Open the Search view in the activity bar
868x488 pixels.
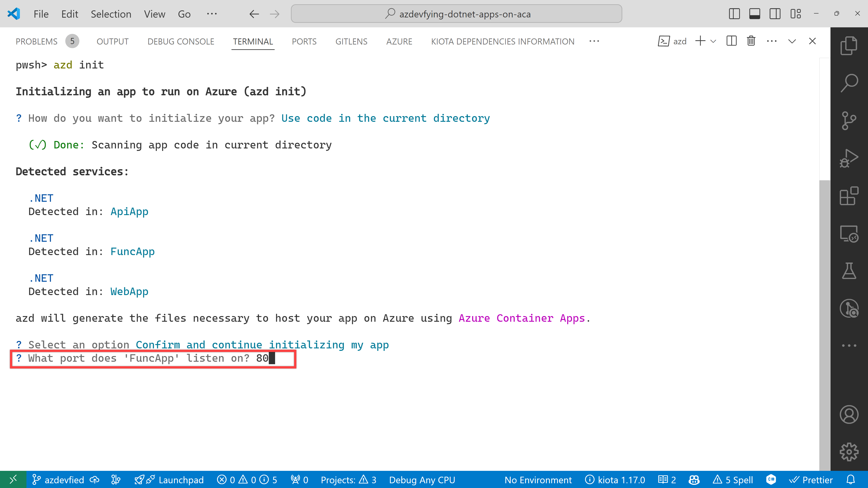click(849, 83)
